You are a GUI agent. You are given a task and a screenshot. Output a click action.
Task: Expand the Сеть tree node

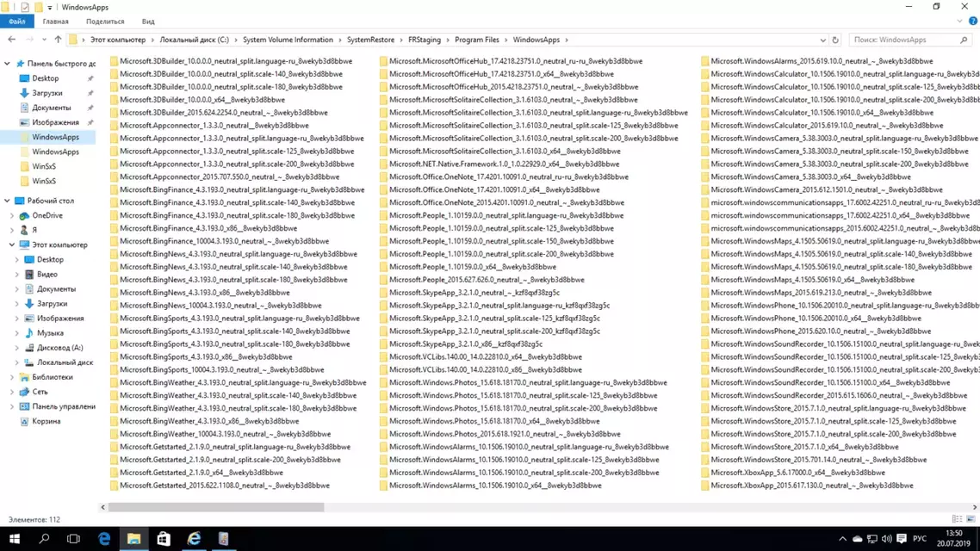tap(12, 392)
